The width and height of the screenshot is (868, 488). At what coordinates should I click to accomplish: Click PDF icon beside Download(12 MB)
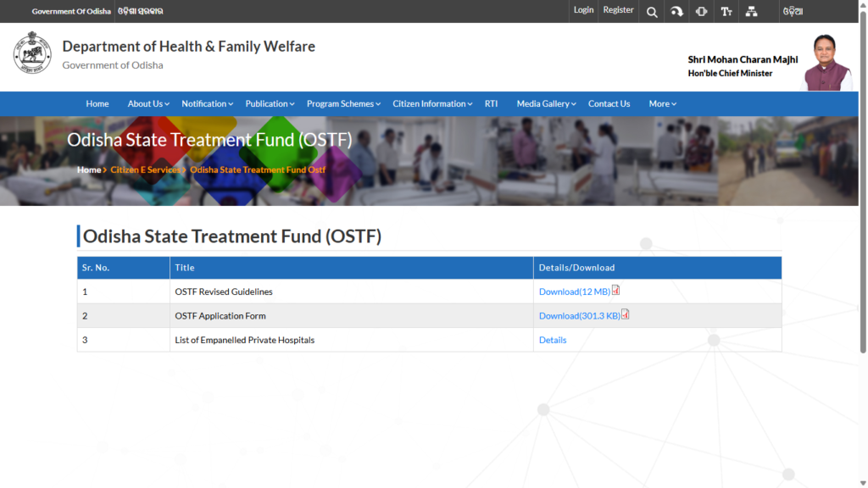pos(615,291)
